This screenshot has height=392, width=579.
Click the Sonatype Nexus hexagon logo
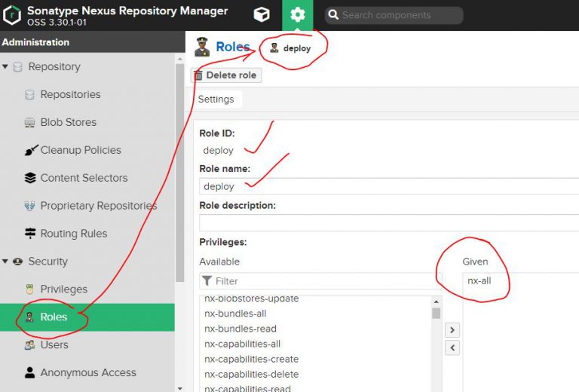12,15
